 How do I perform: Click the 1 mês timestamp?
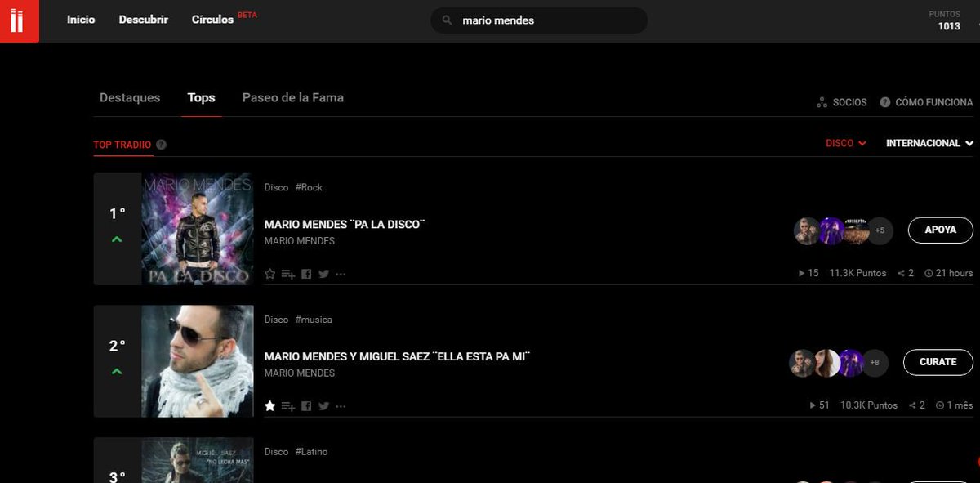955,405
